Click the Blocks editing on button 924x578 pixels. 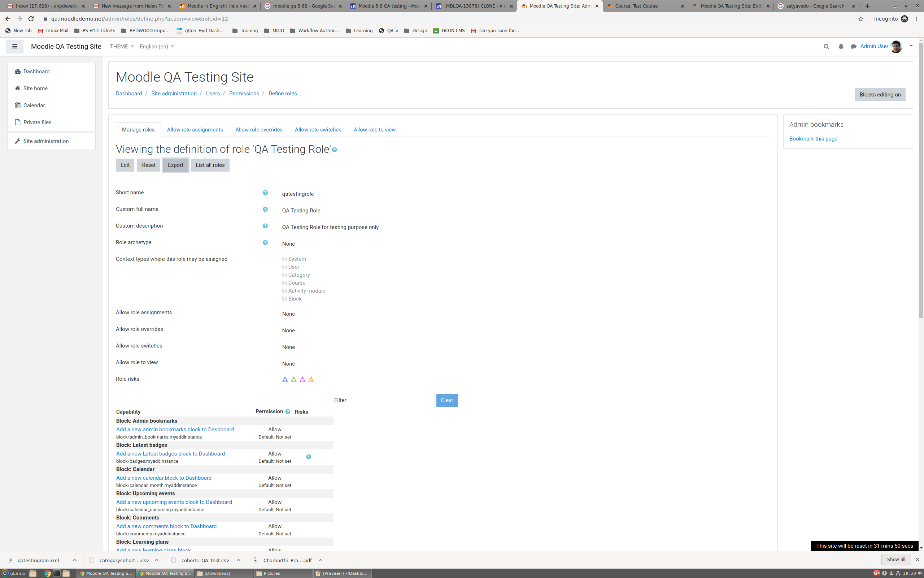coord(880,95)
